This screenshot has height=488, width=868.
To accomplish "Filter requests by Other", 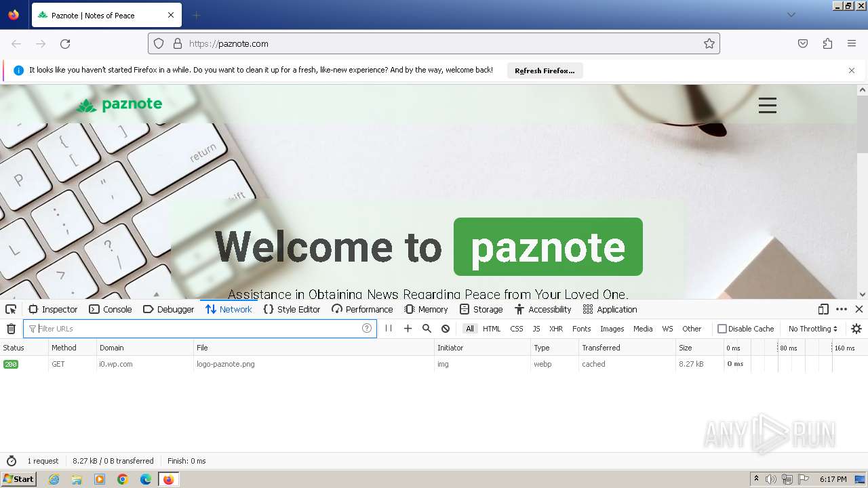I will click(x=692, y=329).
